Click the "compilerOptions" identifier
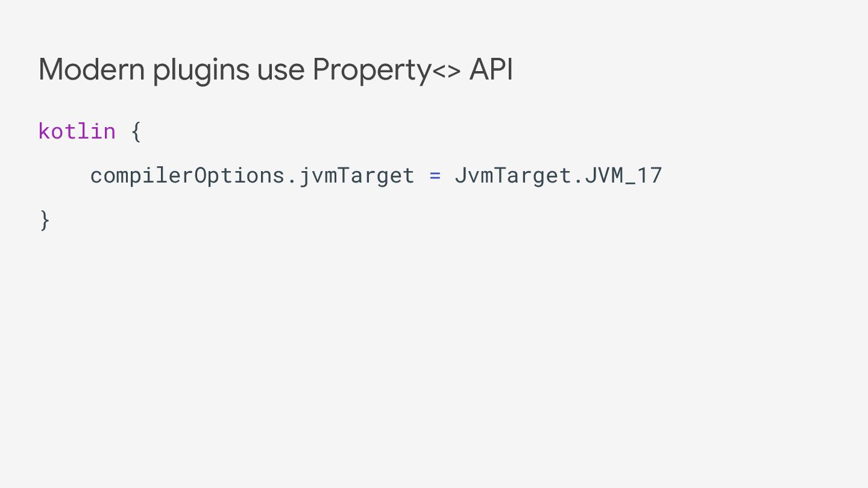868x488 pixels. [x=187, y=175]
